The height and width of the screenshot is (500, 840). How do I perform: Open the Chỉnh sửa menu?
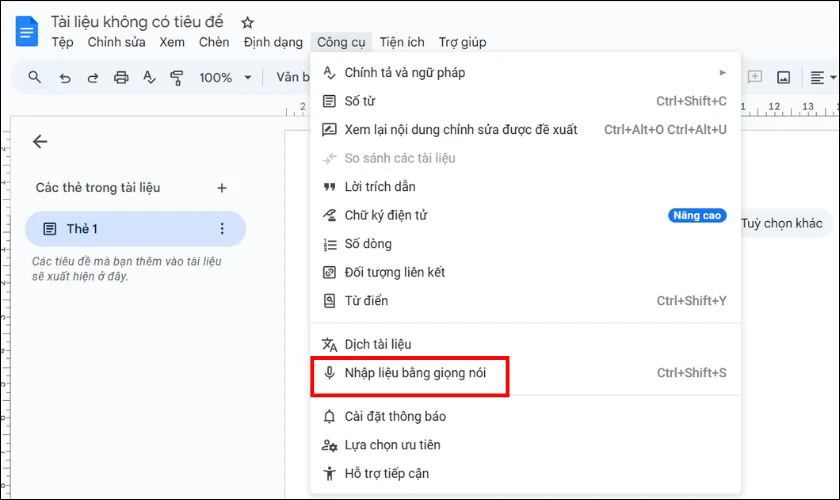pos(116,42)
